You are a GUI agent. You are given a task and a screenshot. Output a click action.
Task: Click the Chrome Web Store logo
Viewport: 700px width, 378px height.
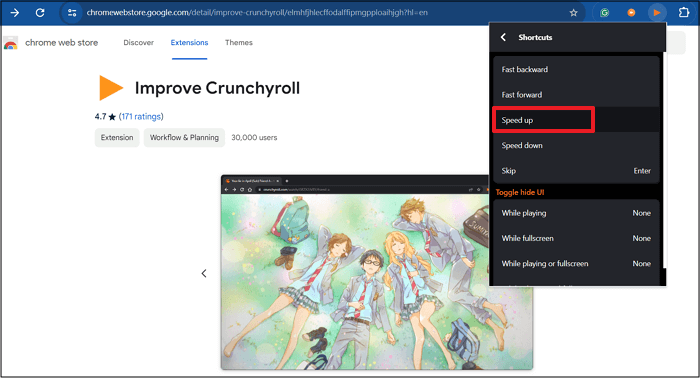(11, 43)
